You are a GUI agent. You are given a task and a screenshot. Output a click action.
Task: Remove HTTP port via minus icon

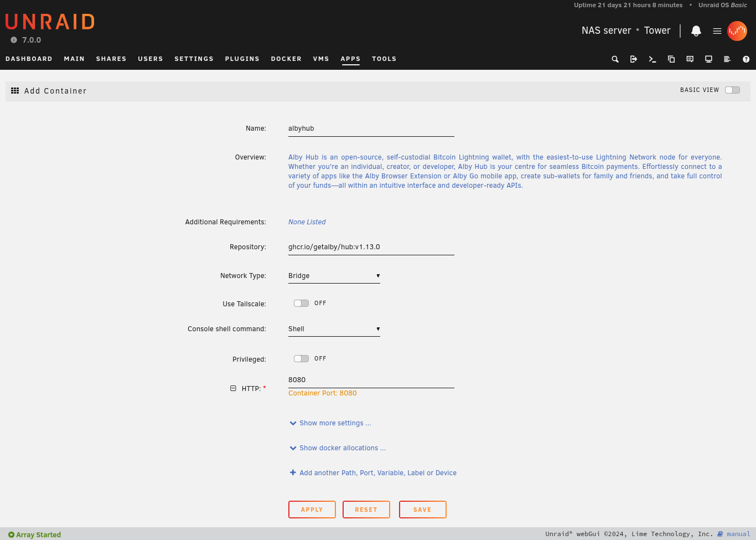pos(233,388)
